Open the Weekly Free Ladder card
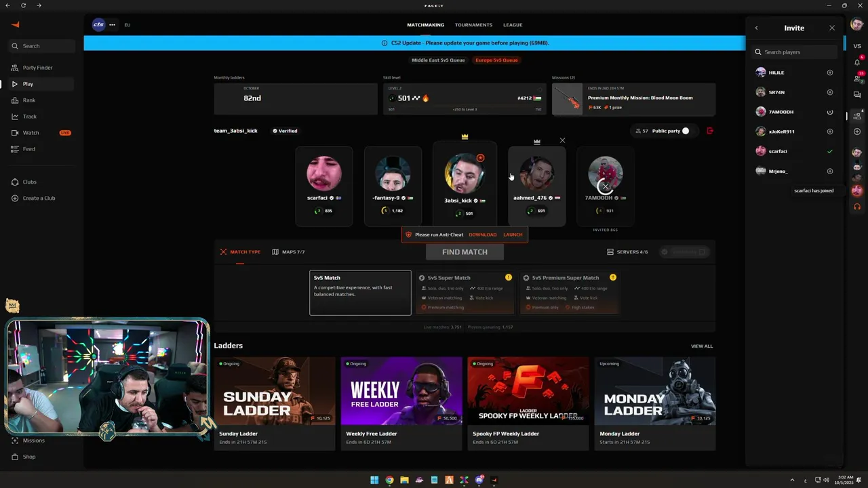The width and height of the screenshot is (868, 488). tap(401, 403)
